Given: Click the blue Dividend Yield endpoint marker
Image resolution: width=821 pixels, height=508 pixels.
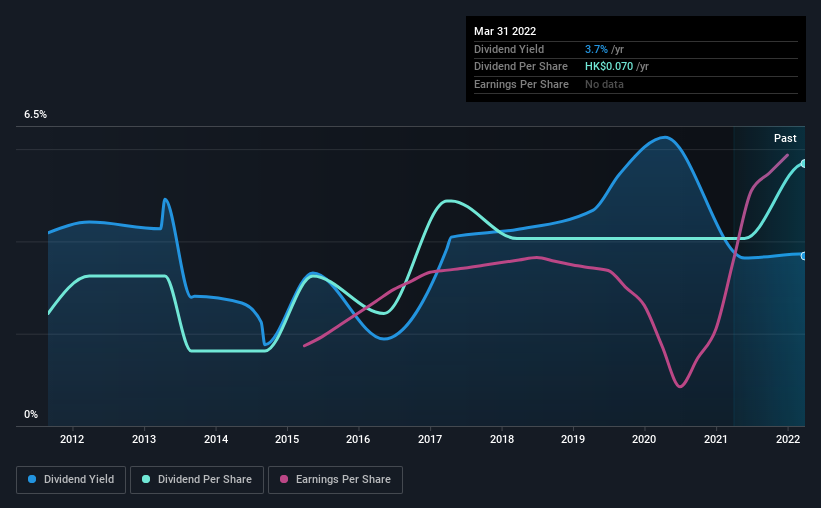Looking at the screenshot, I should (x=804, y=256).
